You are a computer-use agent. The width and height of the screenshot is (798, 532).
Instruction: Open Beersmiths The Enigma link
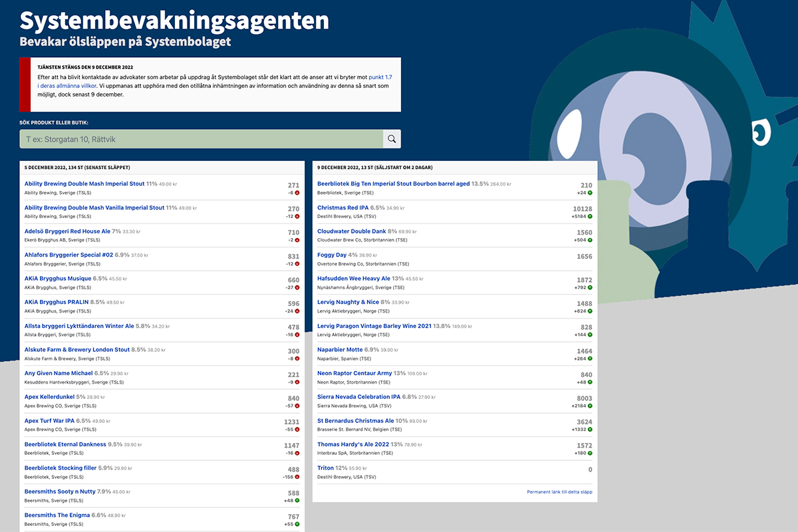57,515
